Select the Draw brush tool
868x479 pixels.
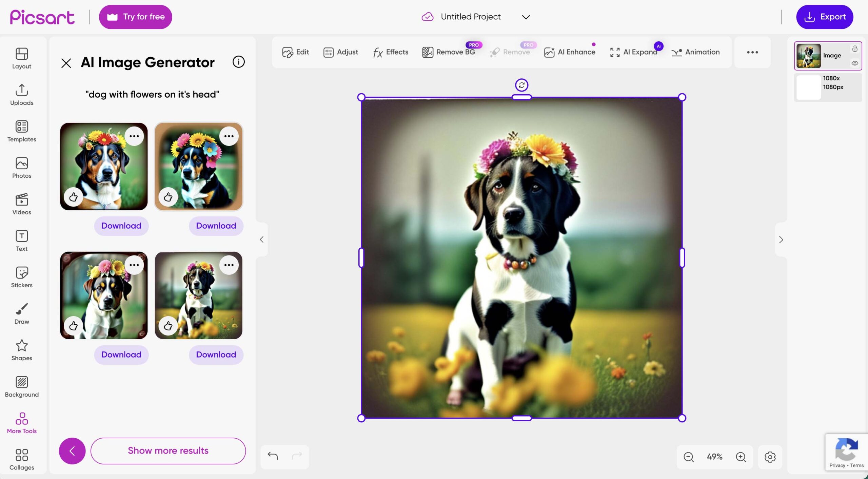coord(22,313)
